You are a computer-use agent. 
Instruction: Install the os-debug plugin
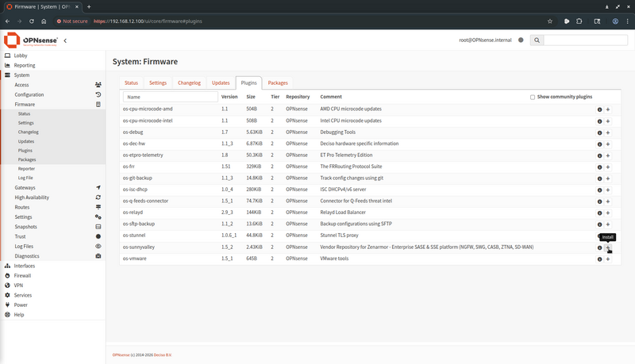[608, 132]
